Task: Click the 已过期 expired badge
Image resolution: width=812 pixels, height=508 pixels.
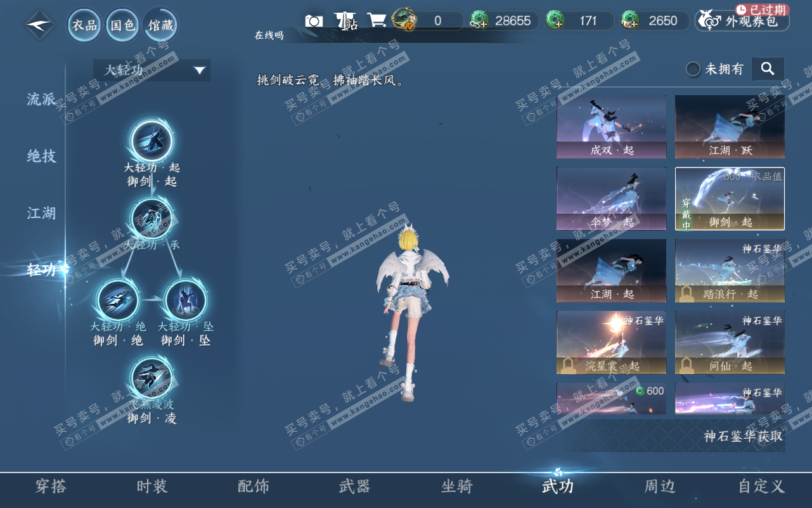Action: pos(762,10)
